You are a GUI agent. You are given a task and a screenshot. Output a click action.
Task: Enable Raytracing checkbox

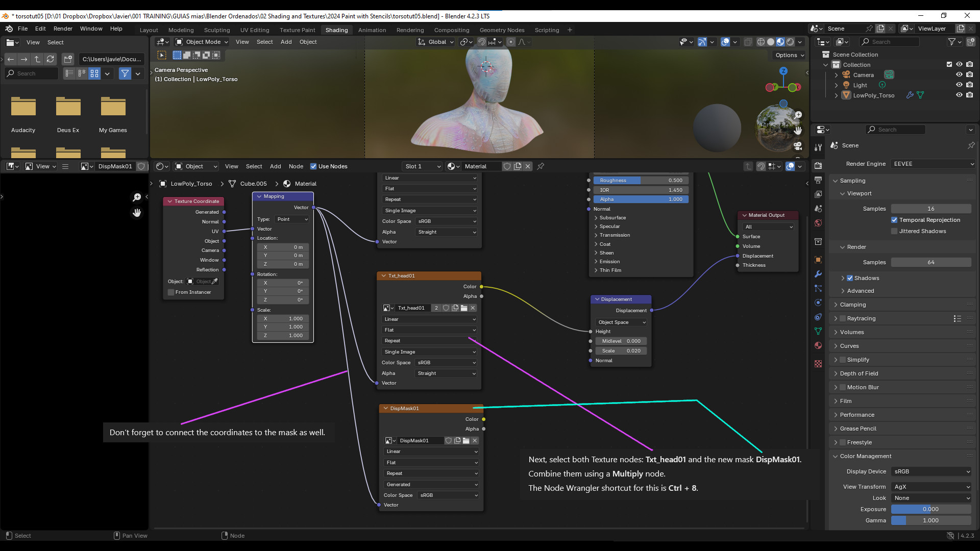pyautogui.click(x=843, y=318)
